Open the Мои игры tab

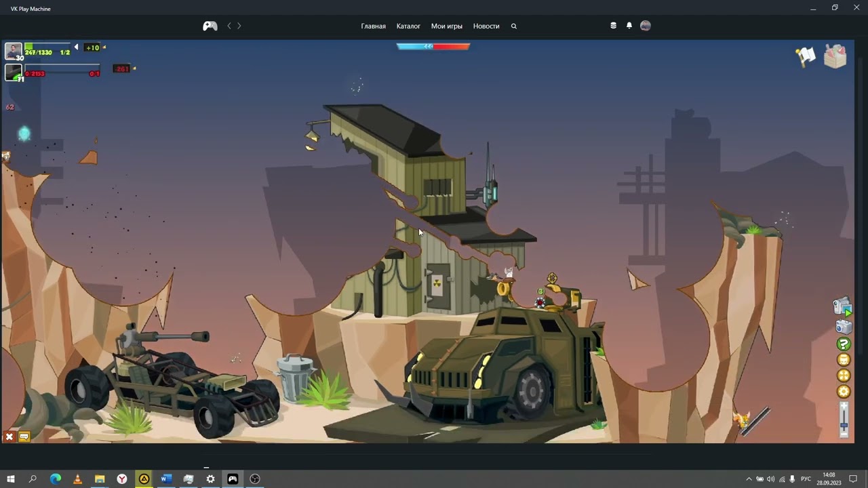pos(447,26)
